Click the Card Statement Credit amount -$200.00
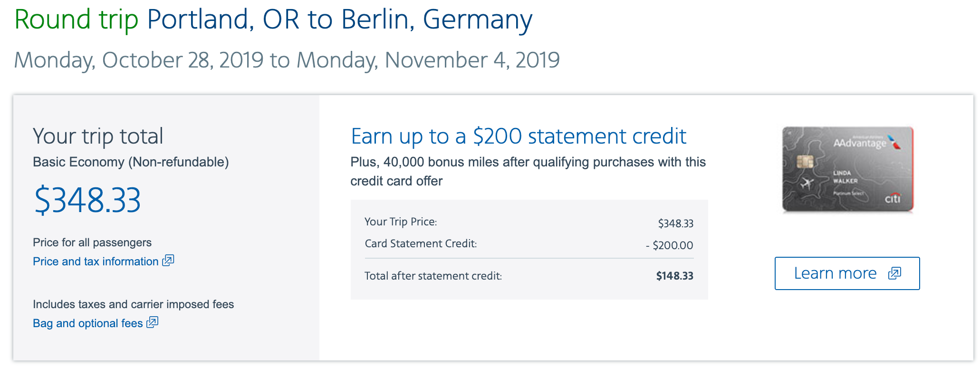Image resolution: width=980 pixels, height=369 pixels. click(x=669, y=245)
